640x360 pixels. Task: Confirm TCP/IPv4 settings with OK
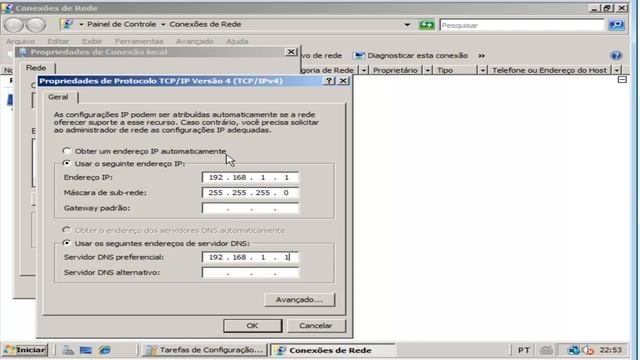252,326
